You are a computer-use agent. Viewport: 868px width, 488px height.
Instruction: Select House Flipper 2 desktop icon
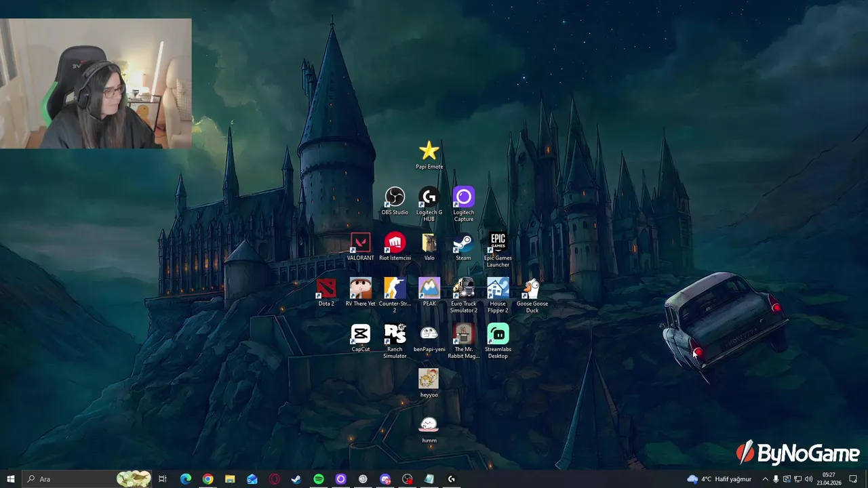point(498,296)
